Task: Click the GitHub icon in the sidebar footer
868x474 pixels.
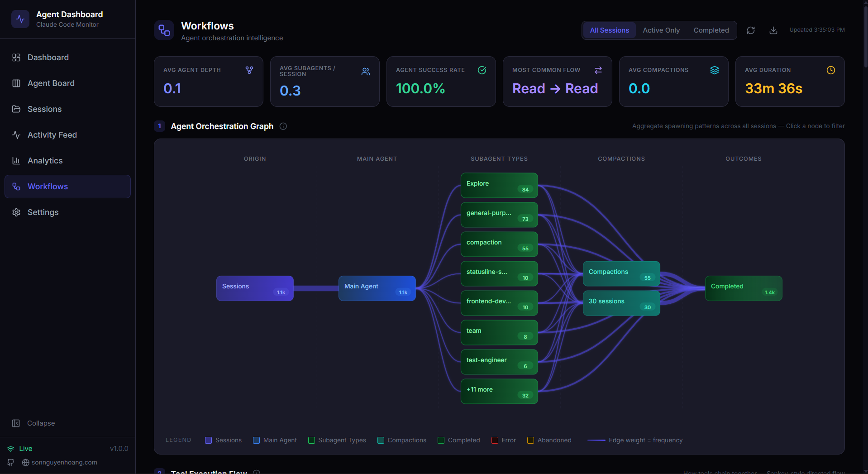Action: coord(10,462)
